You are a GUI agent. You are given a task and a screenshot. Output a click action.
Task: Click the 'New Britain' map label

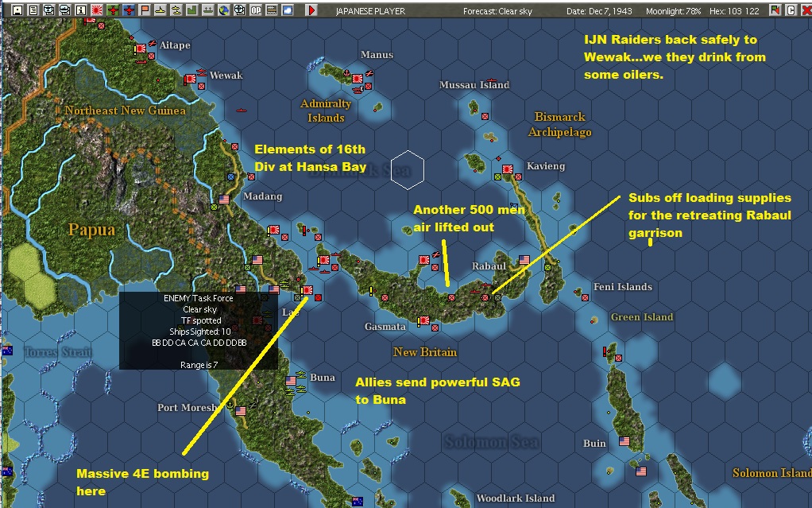pyautogui.click(x=424, y=352)
